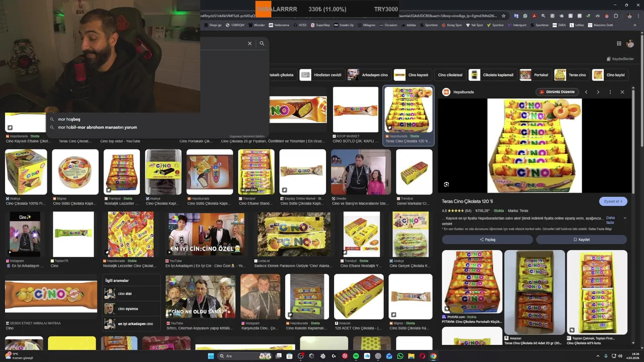Viewport: 644px width, 362px height.
Task: Open the large Cino preview image
Action: click(x=534, y=146)
